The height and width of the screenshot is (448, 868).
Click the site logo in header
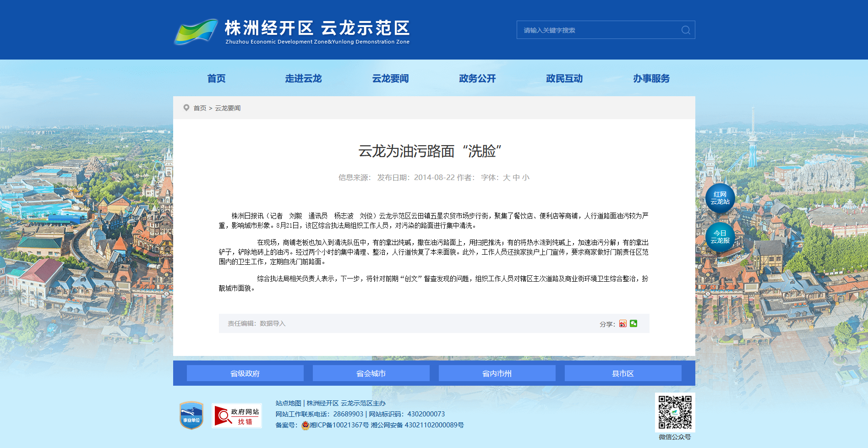[292, 31]
